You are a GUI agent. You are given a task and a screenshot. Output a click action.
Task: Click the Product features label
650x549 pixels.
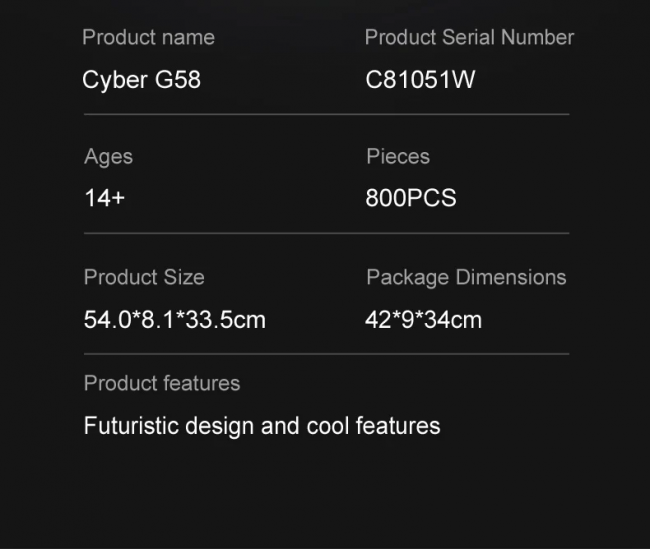(162, 383)
